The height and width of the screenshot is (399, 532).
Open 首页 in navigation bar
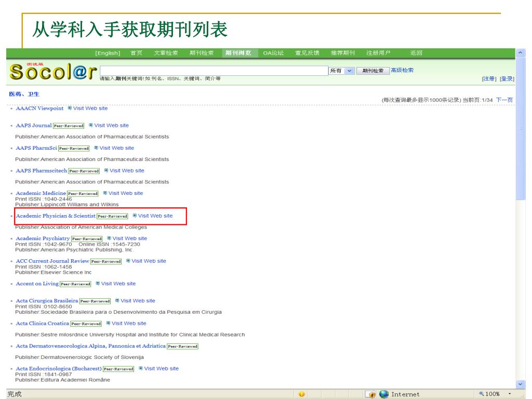[137, 53]
